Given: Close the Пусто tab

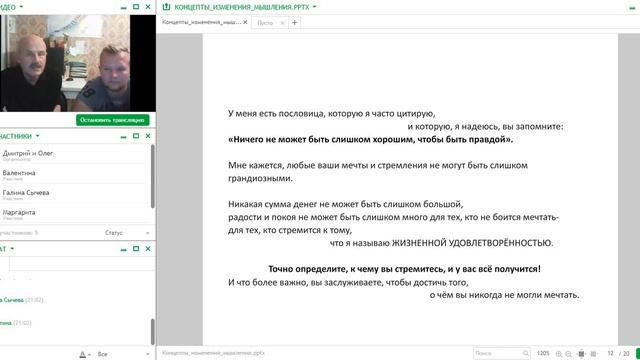Looking at the screenshot, I should pyautogui.click(x=282, y=23).
